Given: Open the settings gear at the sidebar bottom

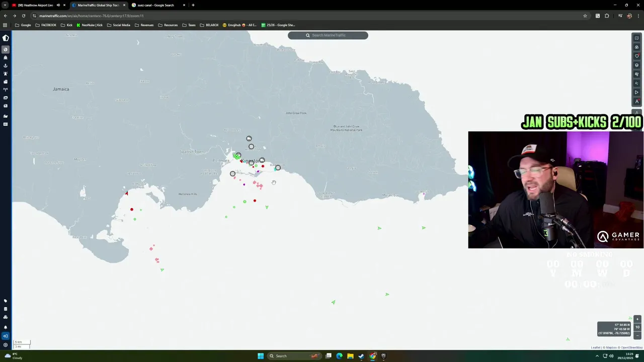Looking at the screenshot, I should (6, 345).
